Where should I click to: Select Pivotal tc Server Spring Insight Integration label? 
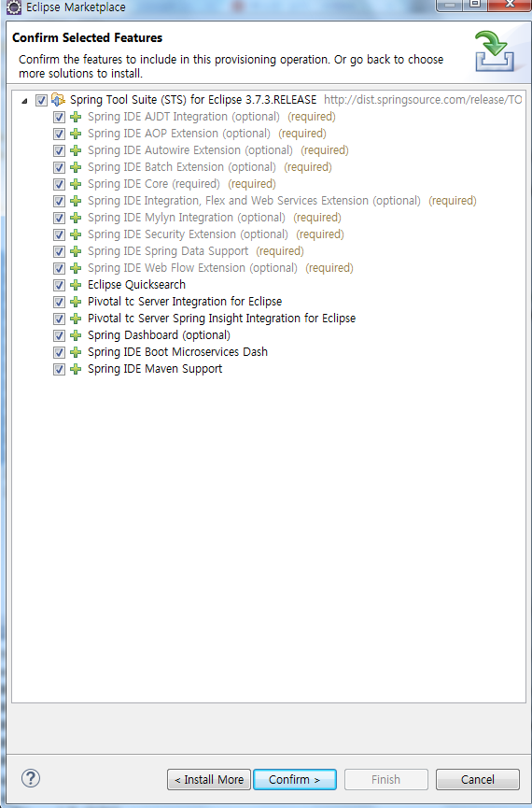tap(221, 319)
